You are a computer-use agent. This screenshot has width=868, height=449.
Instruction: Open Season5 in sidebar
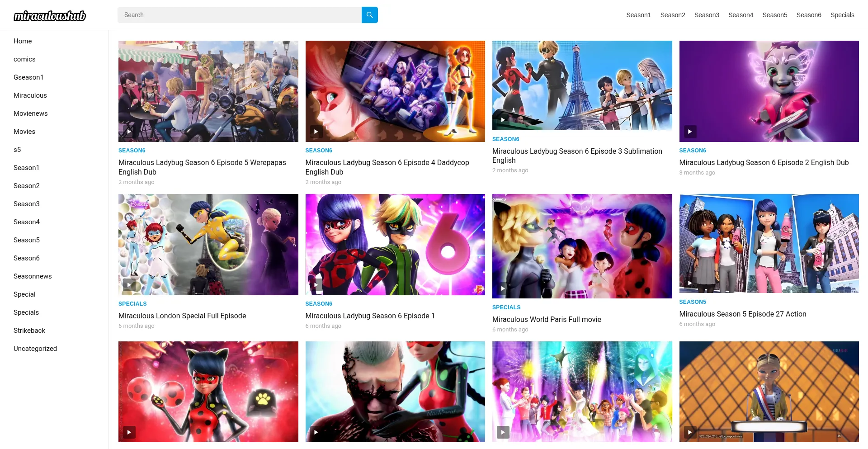coord(27,240)
